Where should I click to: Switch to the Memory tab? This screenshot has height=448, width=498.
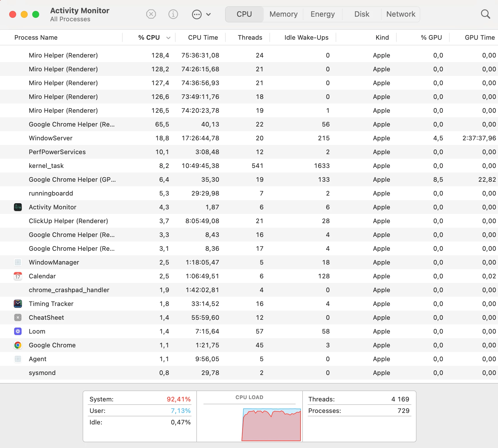click(x=284, y=14)
